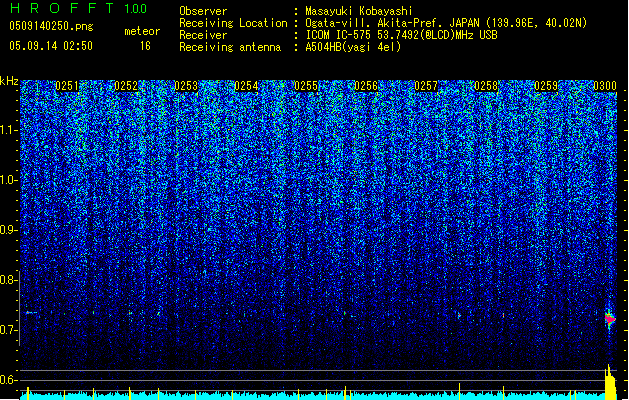Click the 0.6 kHz axis label
The height and width of the screenshot is (400, 629).
point(9,380)
